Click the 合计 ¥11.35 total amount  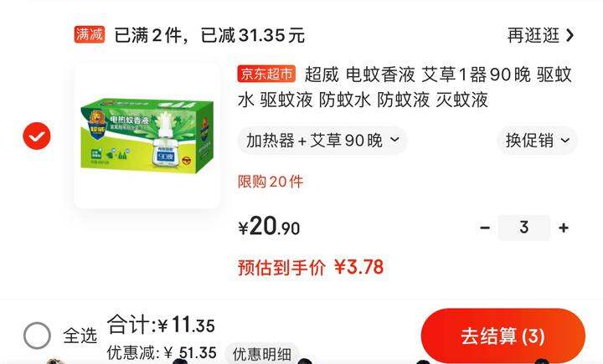(161, 325)
